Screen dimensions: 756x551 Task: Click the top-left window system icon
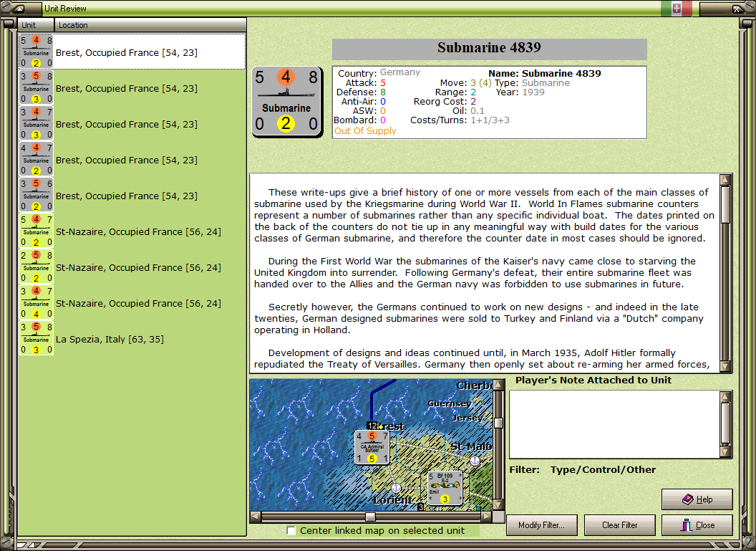point(19,8)
